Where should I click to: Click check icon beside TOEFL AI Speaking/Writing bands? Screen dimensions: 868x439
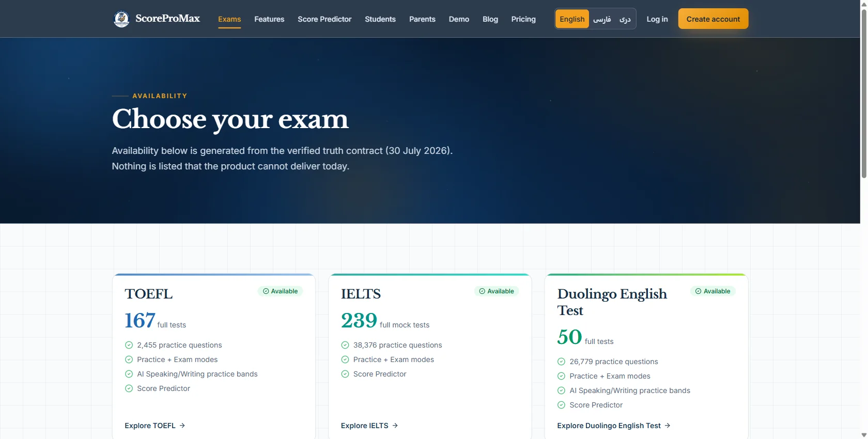click(129, 374)
